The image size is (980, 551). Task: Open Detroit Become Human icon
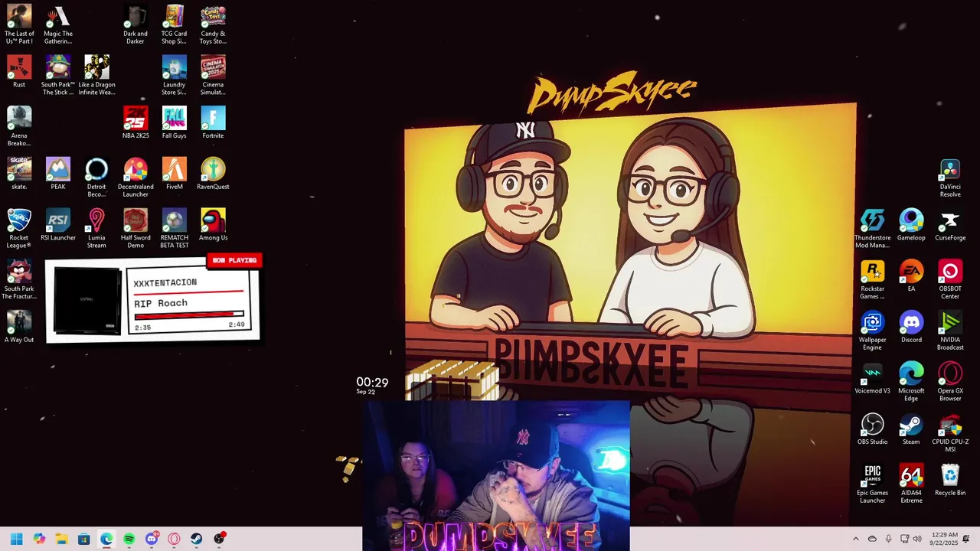click(x=96, y=178)
